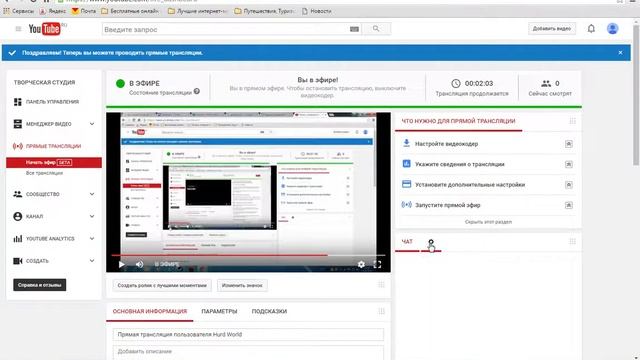This screenshot has width=640, height=360.
Task: Click the stream status help question mark
Action: click(x=197, y=91)
